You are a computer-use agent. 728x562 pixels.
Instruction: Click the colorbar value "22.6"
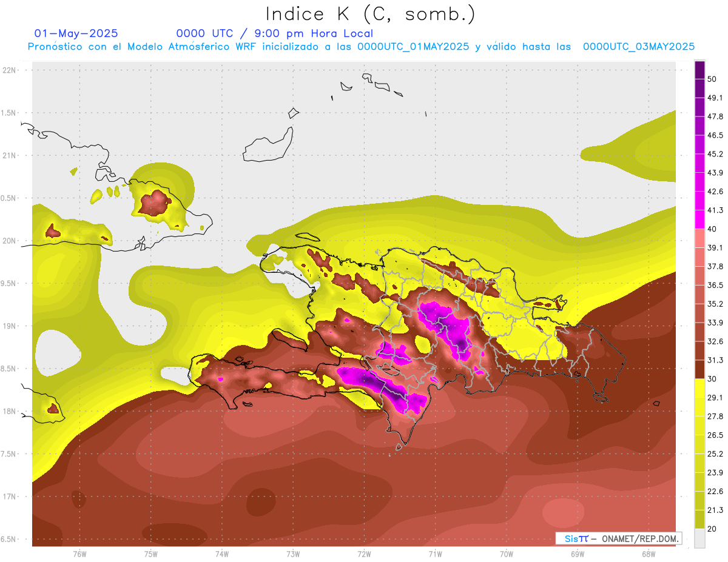(x=715, y=492)
